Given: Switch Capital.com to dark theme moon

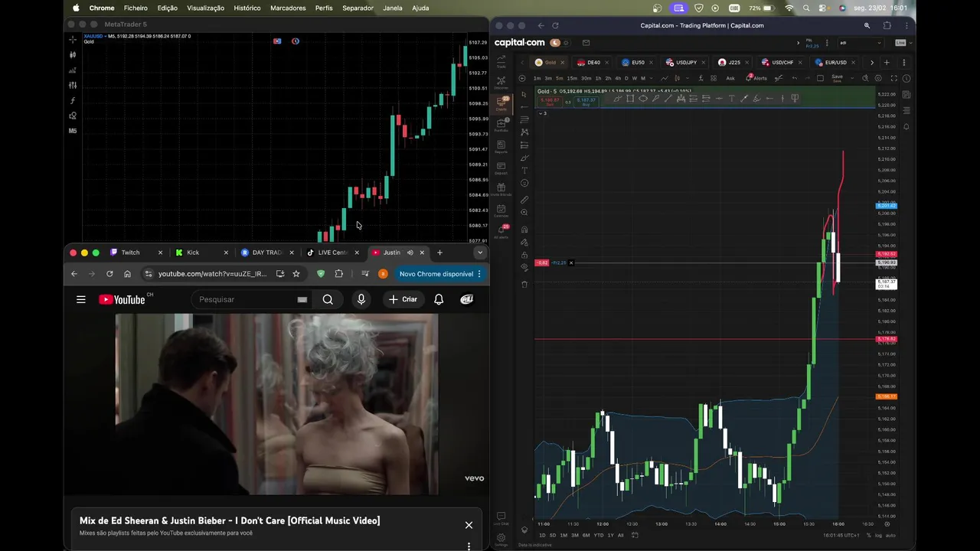Looking at the screenshot, I should [555, 43].
